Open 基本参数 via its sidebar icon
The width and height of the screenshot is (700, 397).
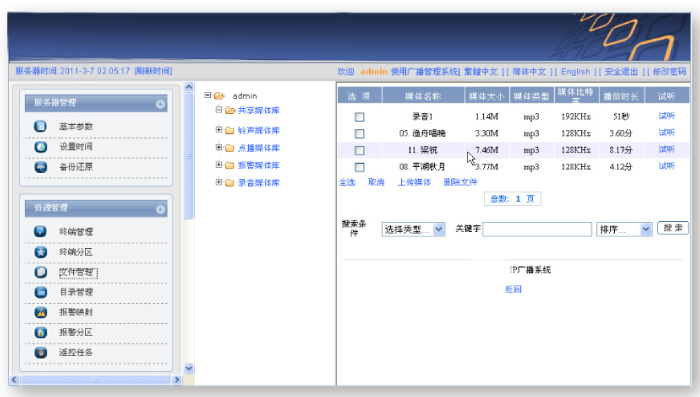click(40, 126)
